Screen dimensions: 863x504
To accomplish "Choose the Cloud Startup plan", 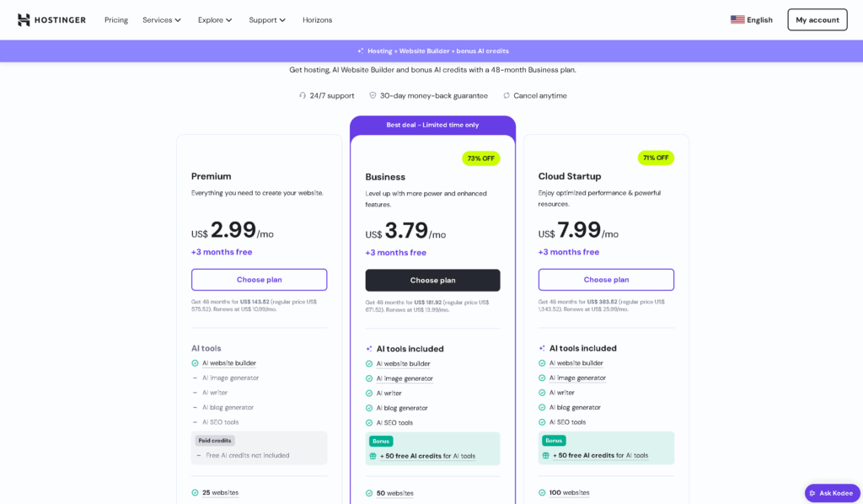I will coord(606,280).
